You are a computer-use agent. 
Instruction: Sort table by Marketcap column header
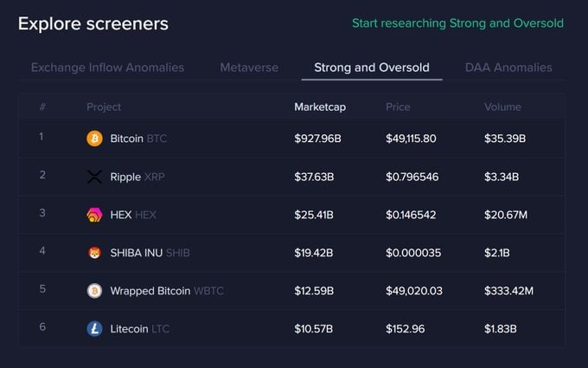[x=320, y=107]
